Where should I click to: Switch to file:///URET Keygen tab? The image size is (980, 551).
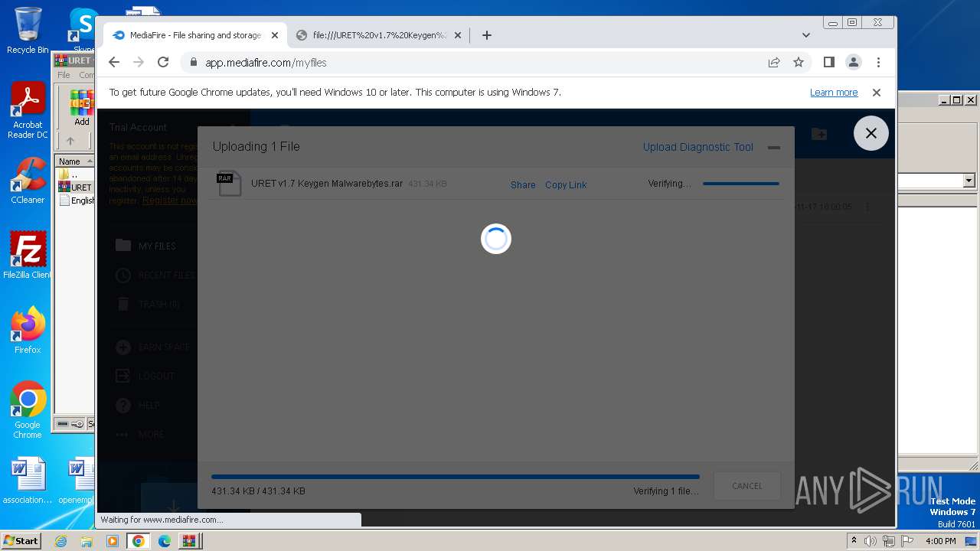(x=379, y=35)
